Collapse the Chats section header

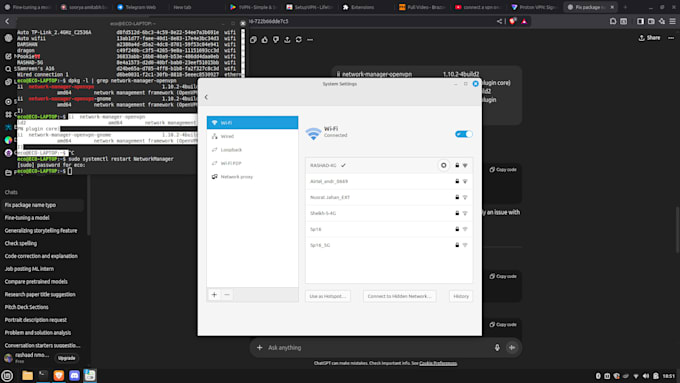coord(11,192)
